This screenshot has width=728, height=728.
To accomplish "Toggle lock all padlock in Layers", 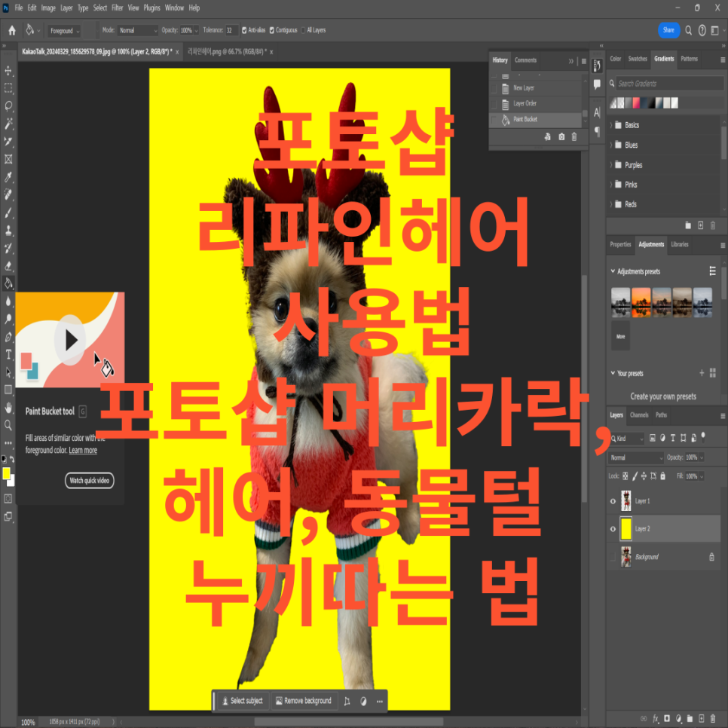I will coord(663,476).
